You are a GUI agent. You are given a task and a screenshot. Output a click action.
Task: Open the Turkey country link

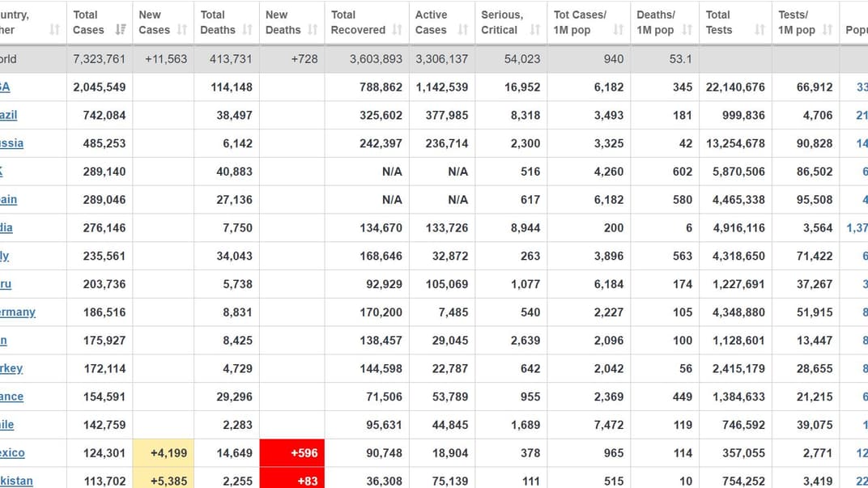pos(11,368)
